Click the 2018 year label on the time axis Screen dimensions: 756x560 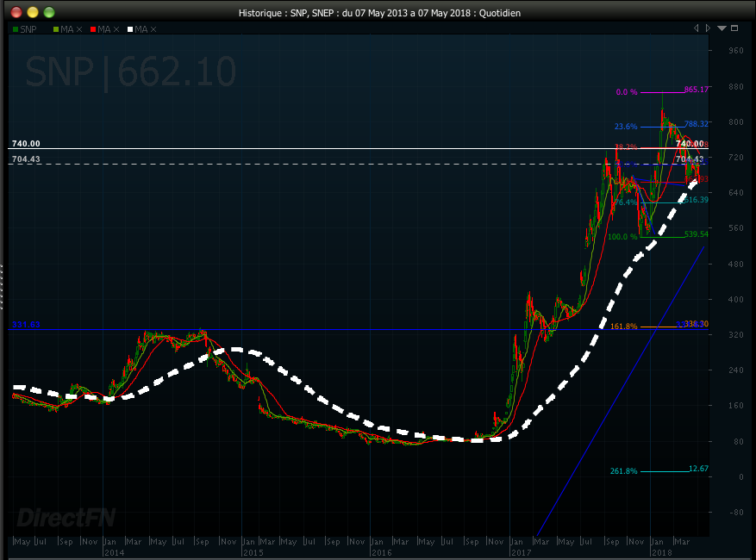click(661, 553)
